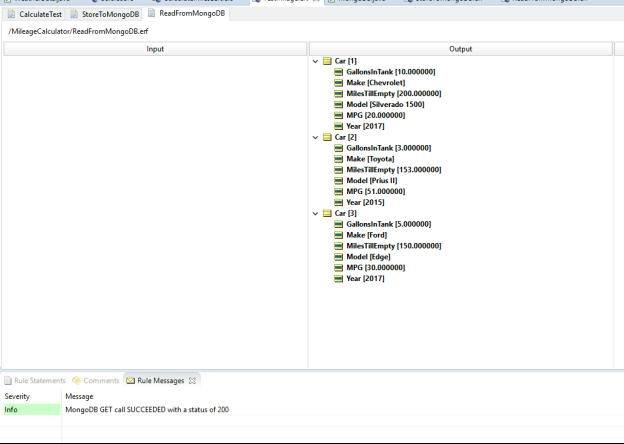The height and width of the screenshot is (444, 624).
Task: Click the folder icon of Car [3]
Action: pyautogui.click(x=327, y=213)
